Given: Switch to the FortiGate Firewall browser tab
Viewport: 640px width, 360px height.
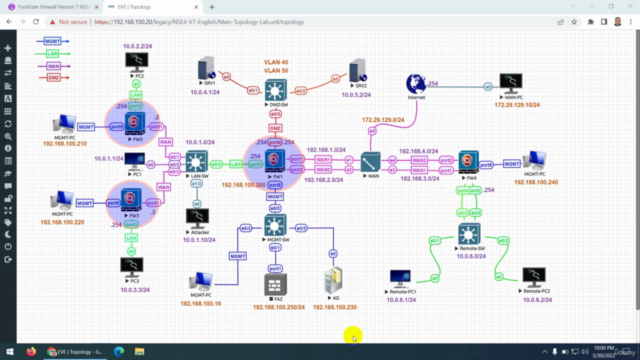Looking at the screenshot, I should click(52, 7).
